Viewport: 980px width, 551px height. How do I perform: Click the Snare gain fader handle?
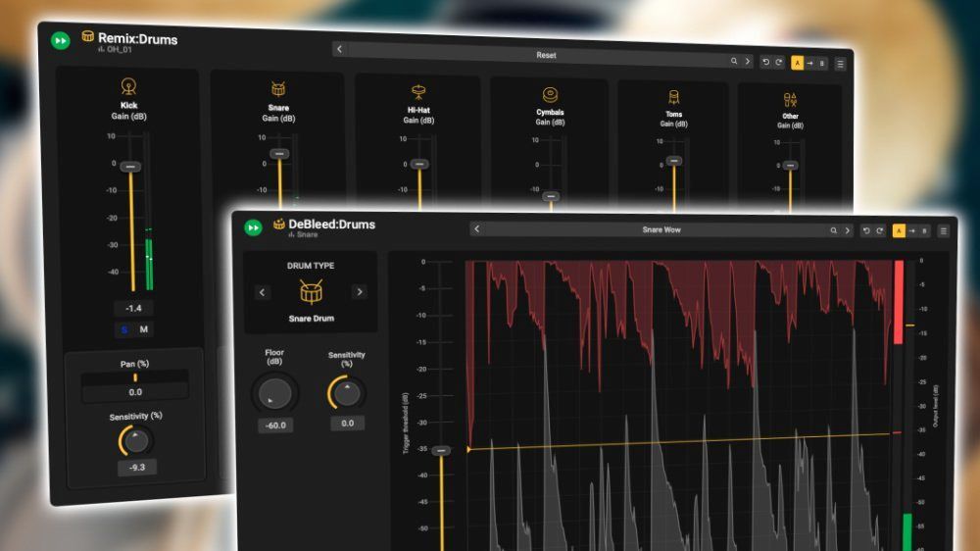pos(279,154)
